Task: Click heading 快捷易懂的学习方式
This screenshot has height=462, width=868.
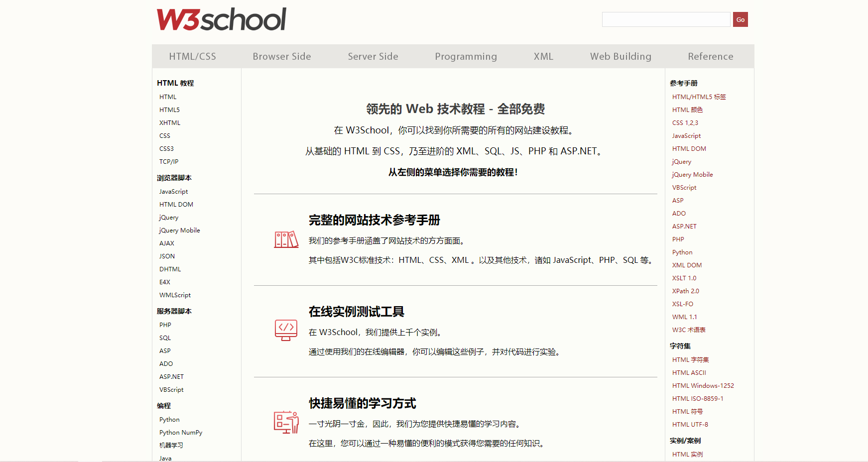Action: coord(363,403)
